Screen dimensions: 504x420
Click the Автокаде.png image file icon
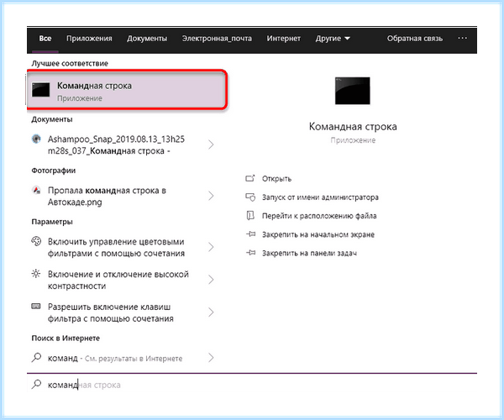pyautogui.click(x=36, y=190)
